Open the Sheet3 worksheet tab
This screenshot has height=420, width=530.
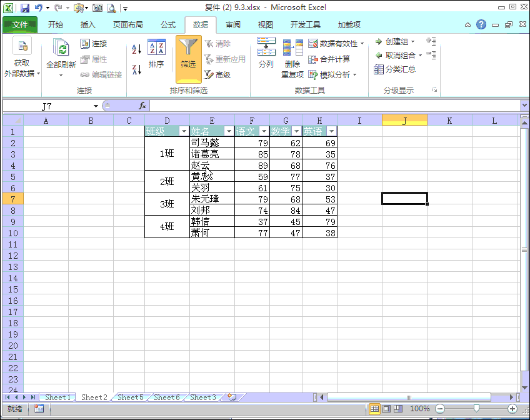coord(202,397)
